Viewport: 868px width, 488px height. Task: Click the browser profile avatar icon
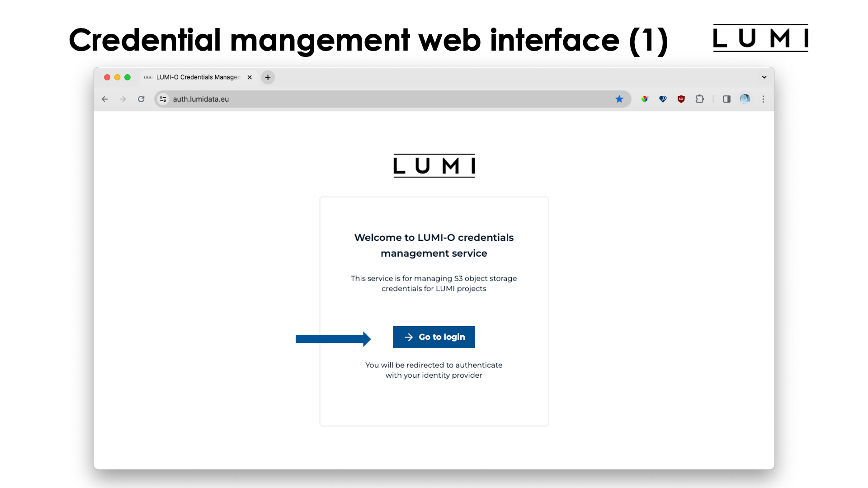coord(746,99)
